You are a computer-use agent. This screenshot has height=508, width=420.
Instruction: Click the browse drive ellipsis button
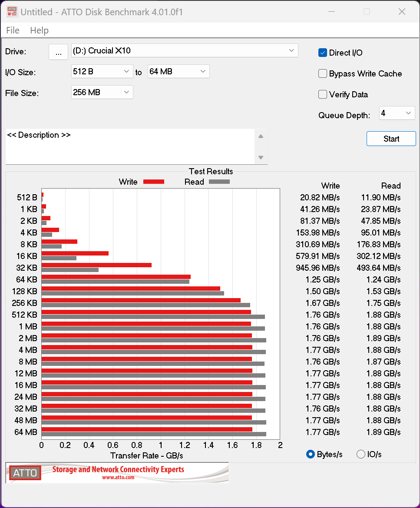tap(59, 52)
